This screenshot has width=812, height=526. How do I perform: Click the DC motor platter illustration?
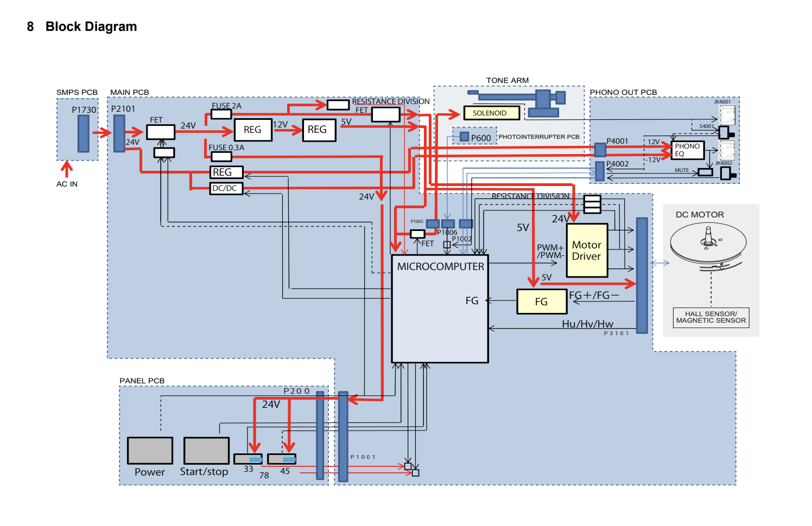(708, 246)
